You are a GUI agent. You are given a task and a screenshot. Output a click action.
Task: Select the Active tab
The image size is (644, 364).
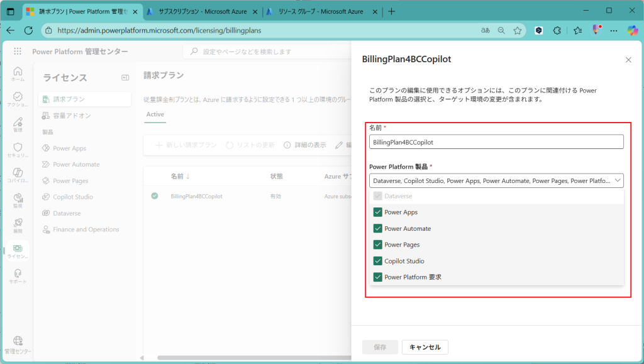click(155, 114)
